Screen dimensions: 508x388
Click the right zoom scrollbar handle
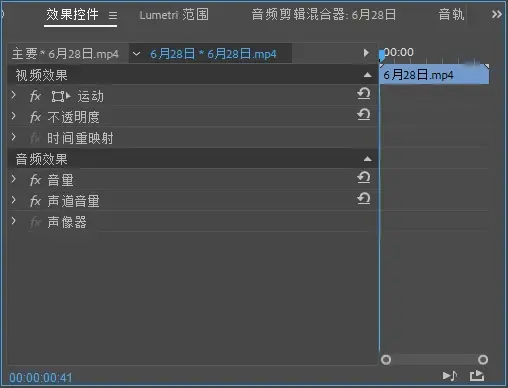pyautogui.click(x=483, y=360)
